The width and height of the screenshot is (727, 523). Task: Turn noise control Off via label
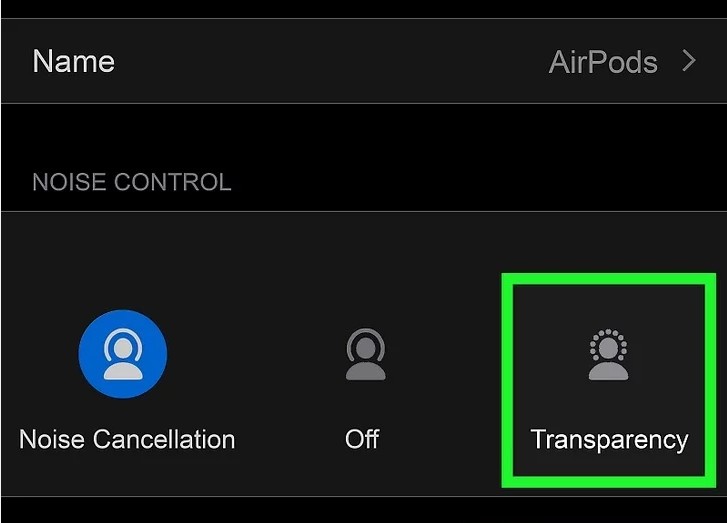[362, 439]
